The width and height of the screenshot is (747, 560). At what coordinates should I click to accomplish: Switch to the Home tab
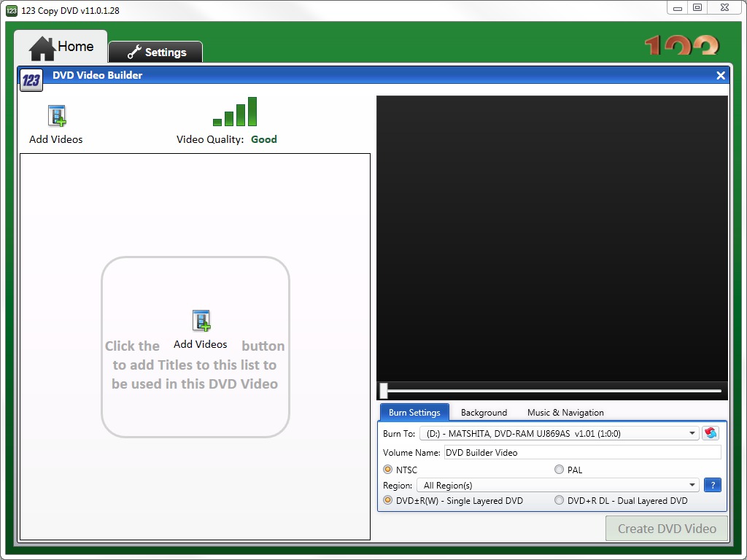point(61,47)
